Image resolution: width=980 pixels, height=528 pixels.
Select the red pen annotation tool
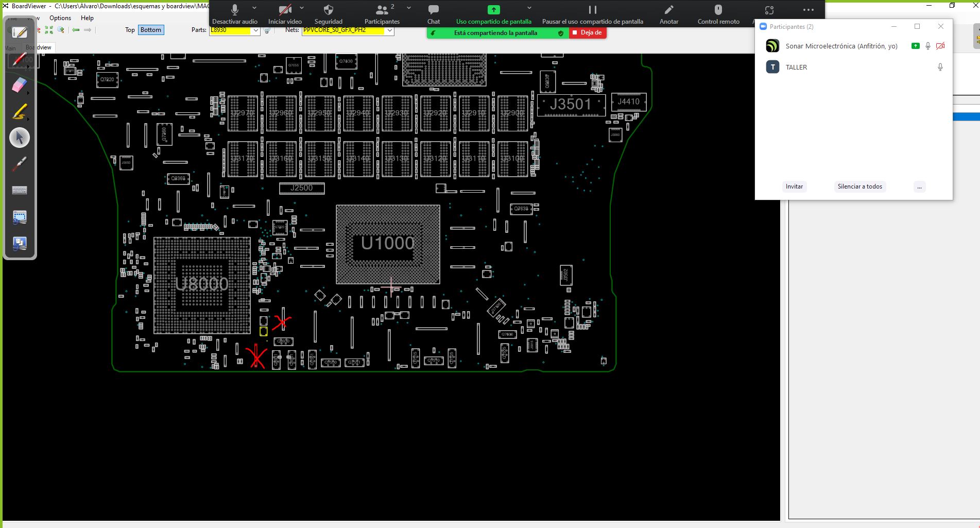click(19, 59)
